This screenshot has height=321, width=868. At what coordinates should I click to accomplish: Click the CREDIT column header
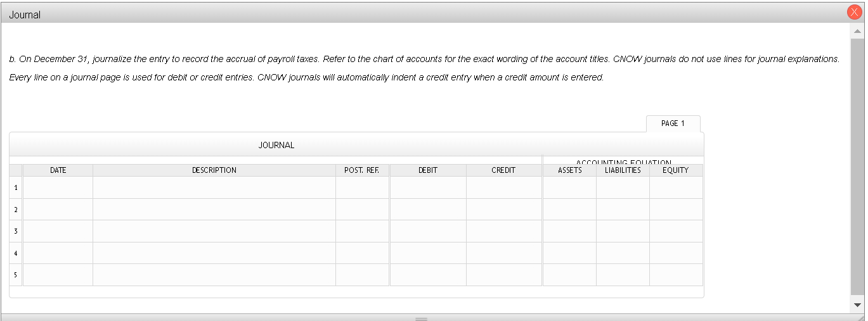pyautogui.click(x=504, y=170)
